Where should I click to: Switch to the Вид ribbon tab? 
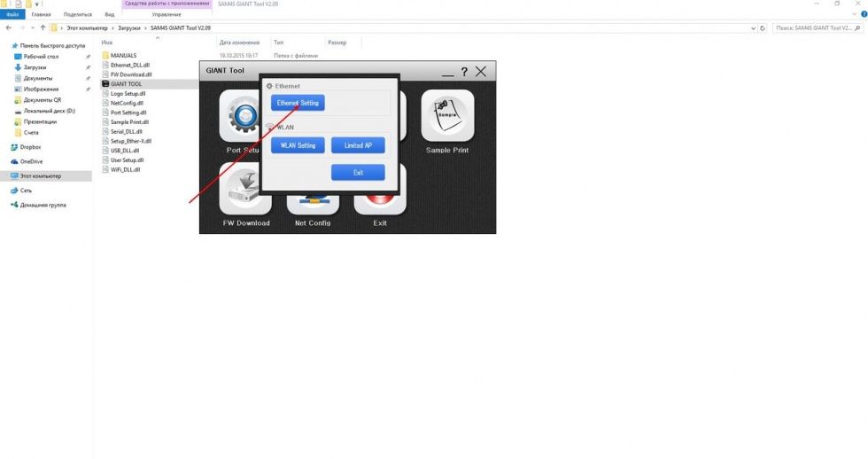tap(110, 14)
